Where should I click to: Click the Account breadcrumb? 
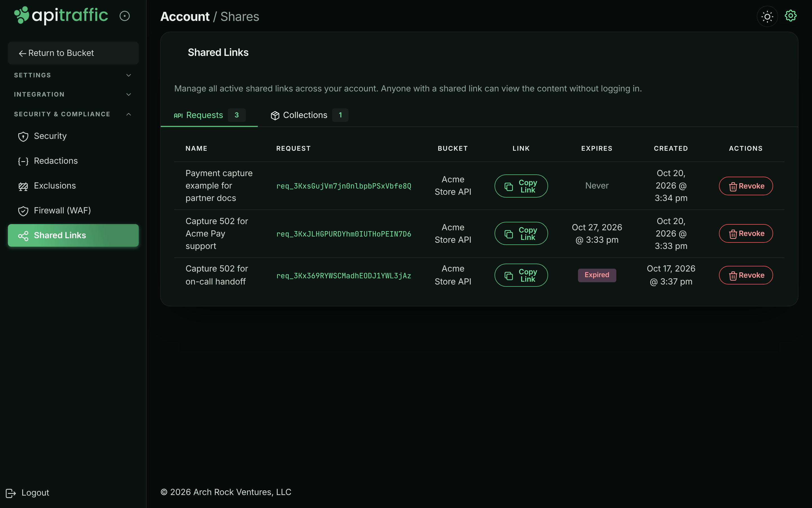pos(185,16)
